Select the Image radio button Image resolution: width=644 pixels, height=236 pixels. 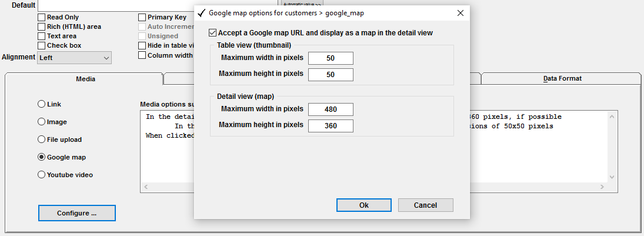click(x=42, y=122)
